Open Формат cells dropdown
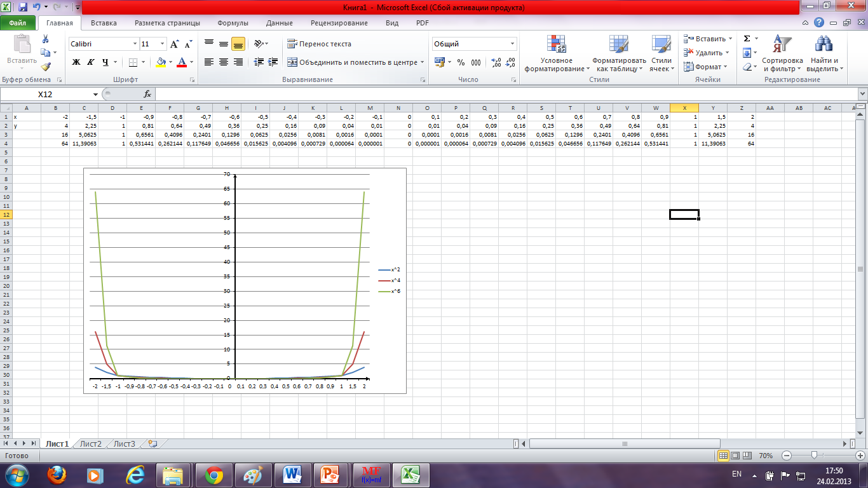868x488 pixels. (705, 67)
